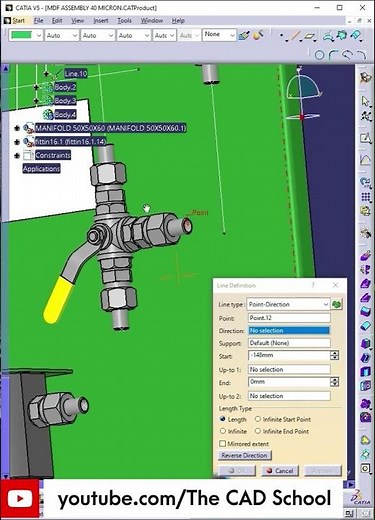This screenshot has height=520, width=375.
Task: Select the Infinite radio button
Action: 223,431
